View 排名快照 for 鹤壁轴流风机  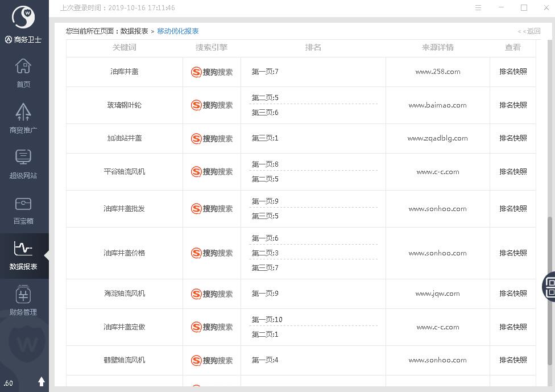tap(513, 360)
